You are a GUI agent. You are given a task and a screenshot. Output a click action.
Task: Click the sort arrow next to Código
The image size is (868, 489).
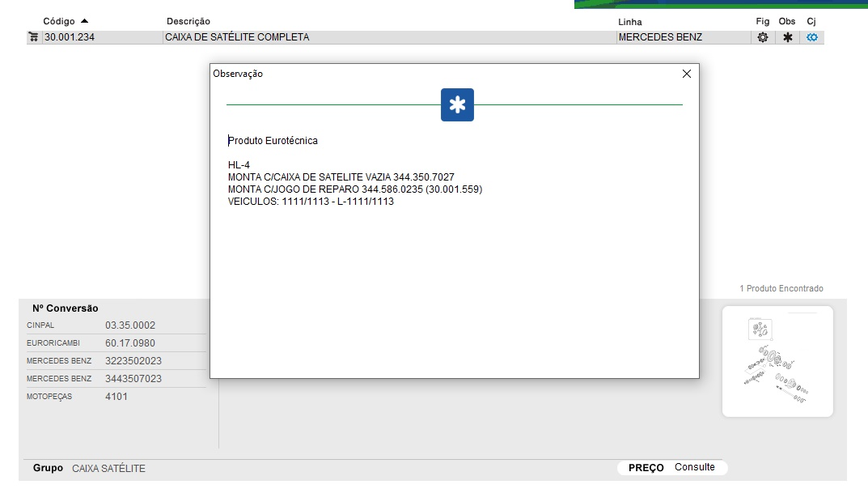(x=85, y=21)
